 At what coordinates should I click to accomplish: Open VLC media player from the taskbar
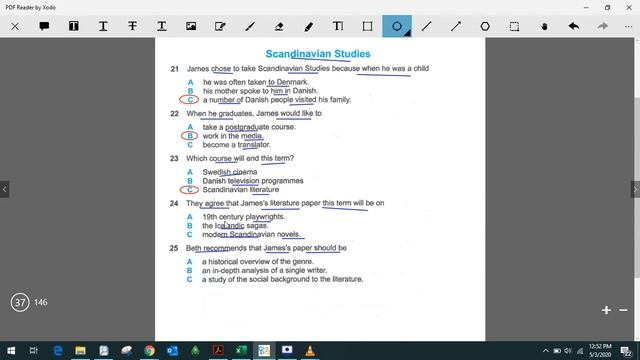click(310, 351)
